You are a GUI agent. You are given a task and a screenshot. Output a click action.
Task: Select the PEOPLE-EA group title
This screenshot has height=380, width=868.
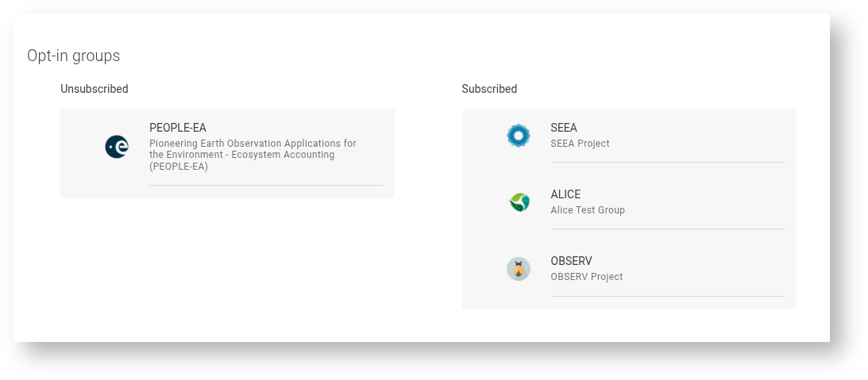[178, 128]
